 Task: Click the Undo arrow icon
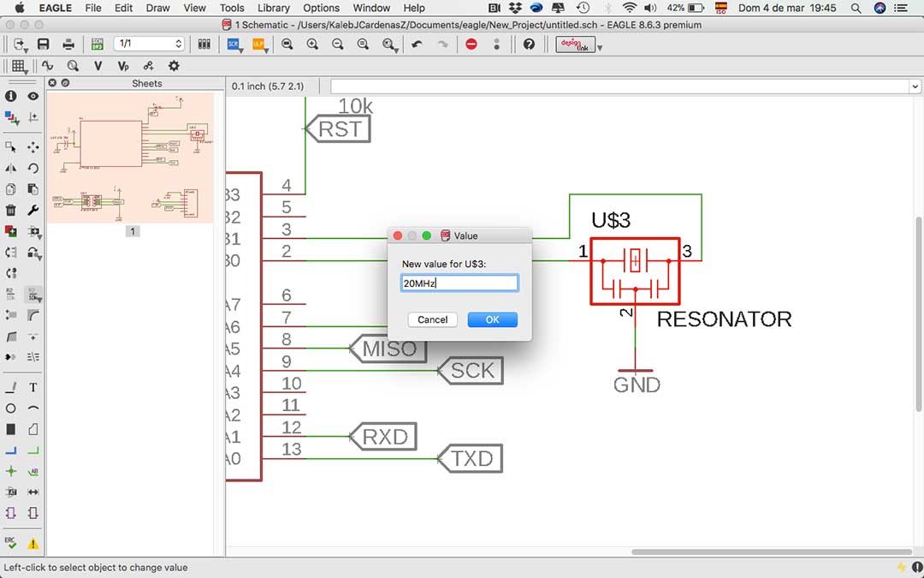pos(418,45)
